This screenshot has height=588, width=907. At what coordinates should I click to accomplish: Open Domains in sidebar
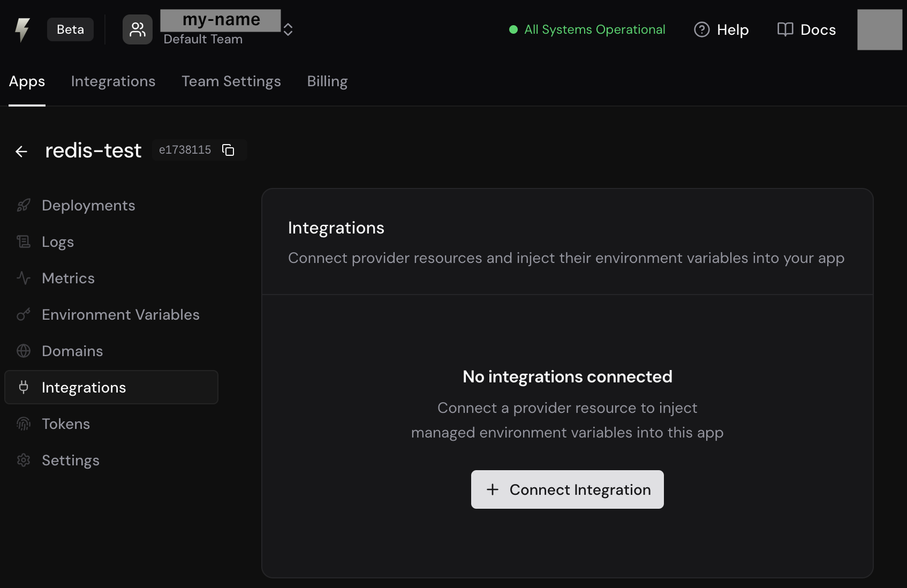111,351
